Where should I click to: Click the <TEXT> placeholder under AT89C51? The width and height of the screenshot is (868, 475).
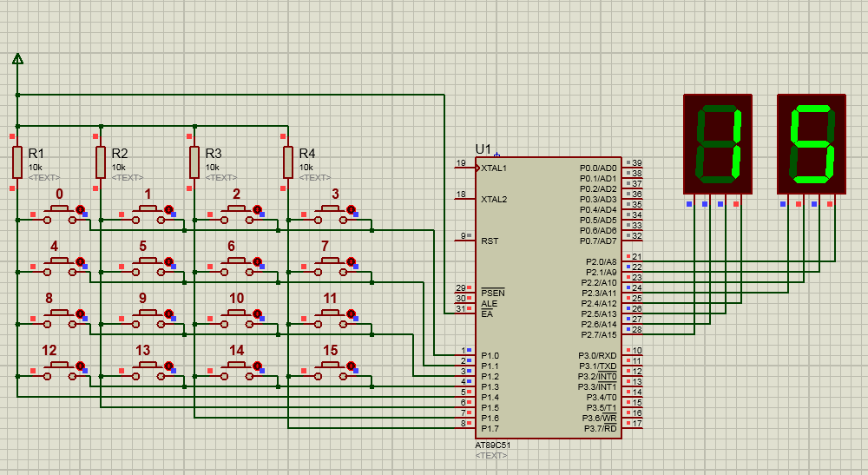tap(491, 456)
